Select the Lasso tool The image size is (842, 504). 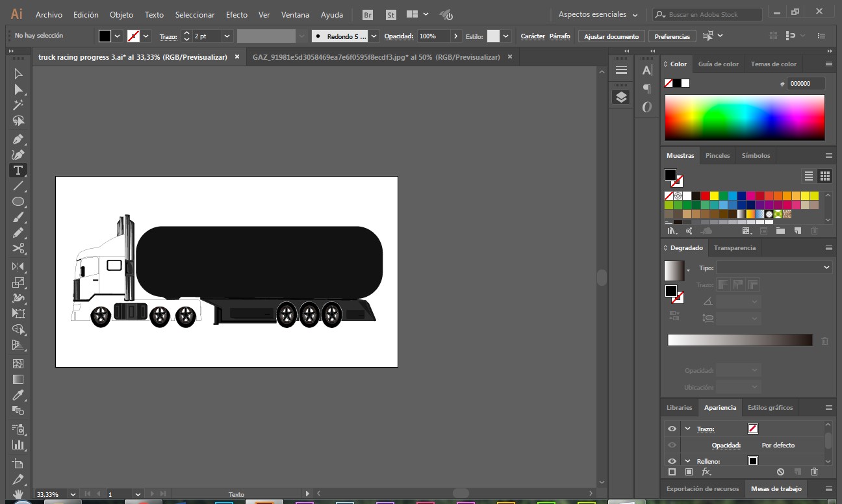[18, 121]
